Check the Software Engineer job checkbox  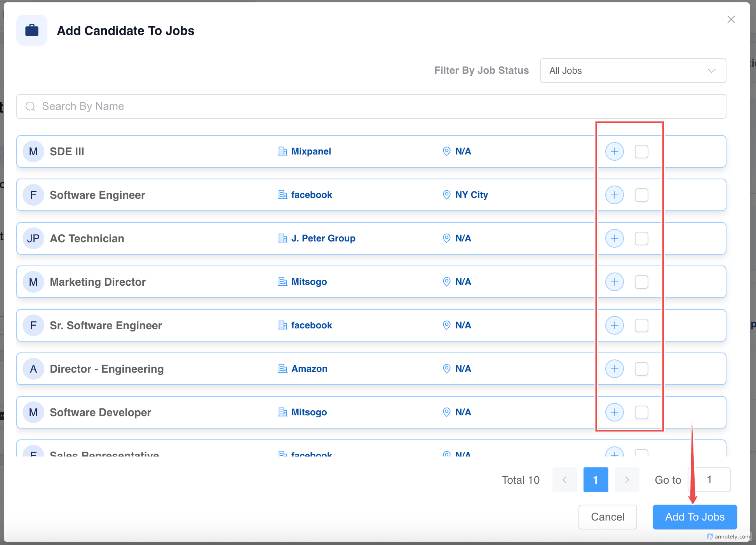(641, 195)
